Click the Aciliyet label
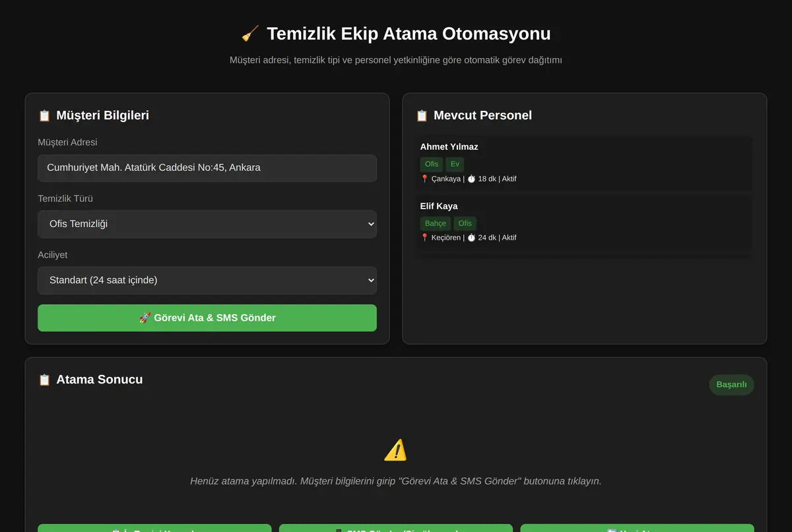 (53, 255)
